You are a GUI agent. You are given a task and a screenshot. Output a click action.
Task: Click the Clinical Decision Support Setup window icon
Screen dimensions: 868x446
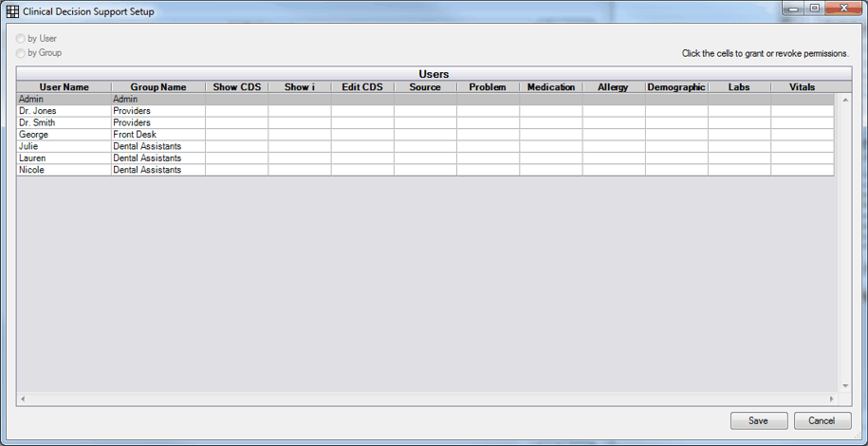pos(12,11)
